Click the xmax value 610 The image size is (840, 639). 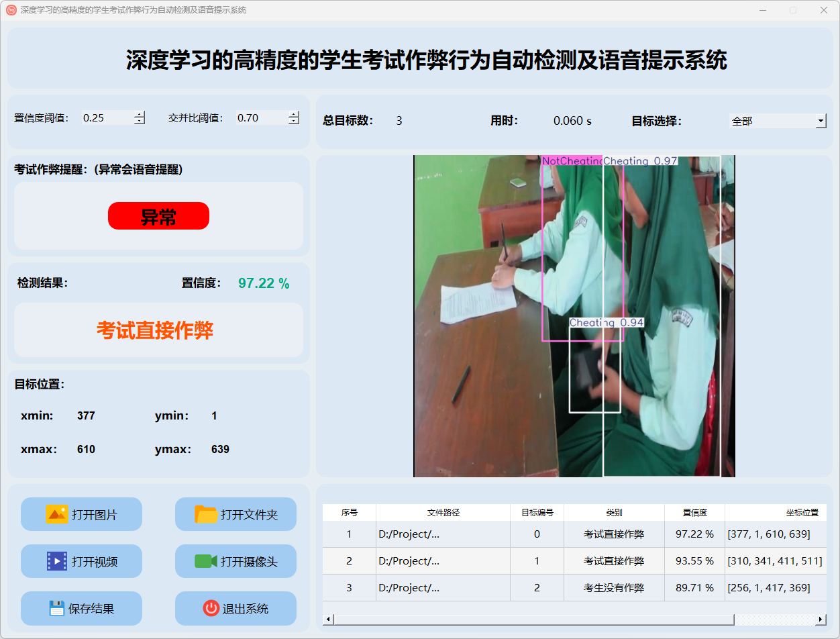[86, 449]
